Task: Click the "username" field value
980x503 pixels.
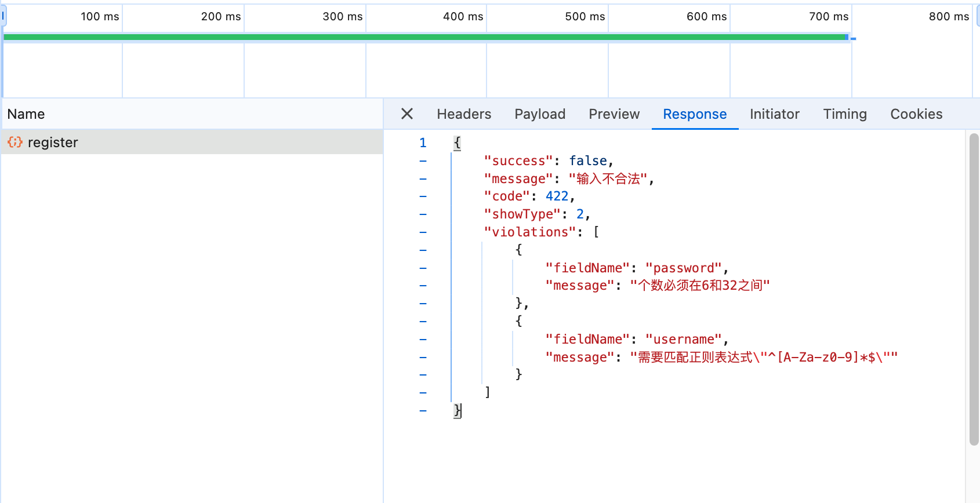Action: click(683, 339)
